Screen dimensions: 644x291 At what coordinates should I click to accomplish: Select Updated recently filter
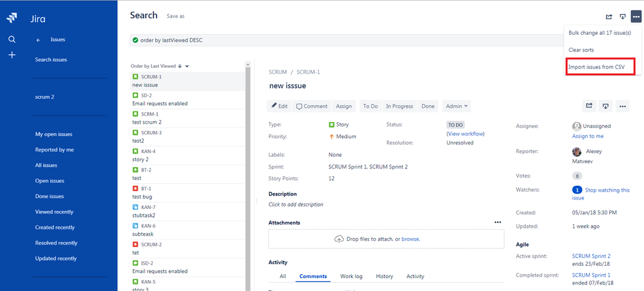pyautogui.click(x=56, y=259)
